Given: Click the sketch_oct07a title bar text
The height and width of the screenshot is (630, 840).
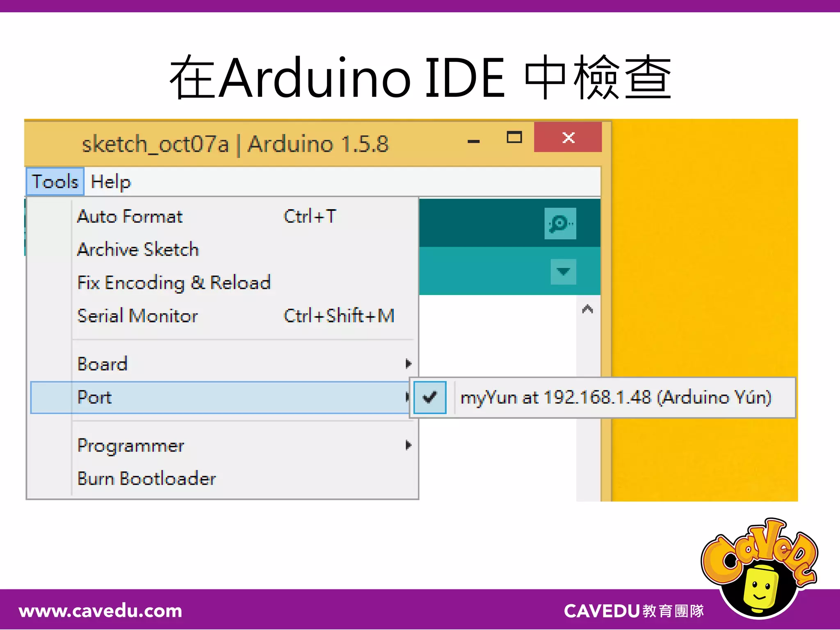Looking at the screenshot, I should pos(155,144).
